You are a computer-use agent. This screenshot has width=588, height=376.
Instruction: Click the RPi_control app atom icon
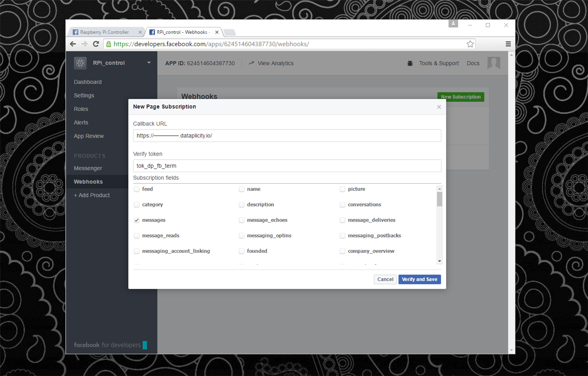(80, 63)
